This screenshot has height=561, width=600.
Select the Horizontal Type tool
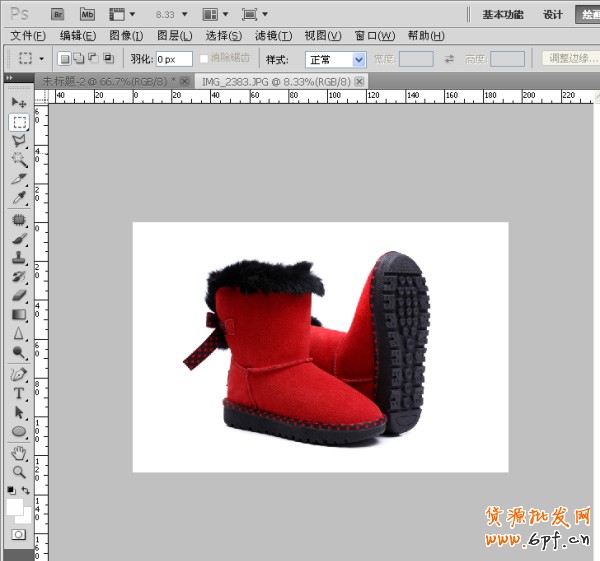[x=18, y=393]
